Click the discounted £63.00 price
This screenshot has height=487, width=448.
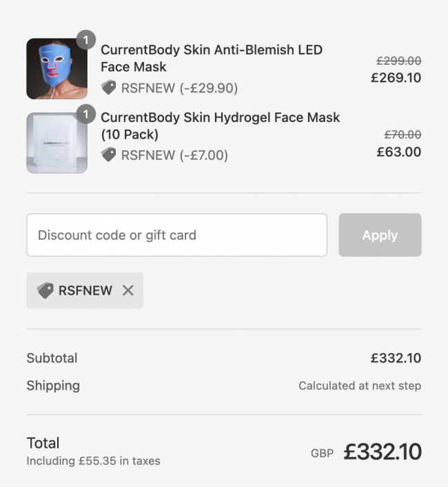click(398, 152)
